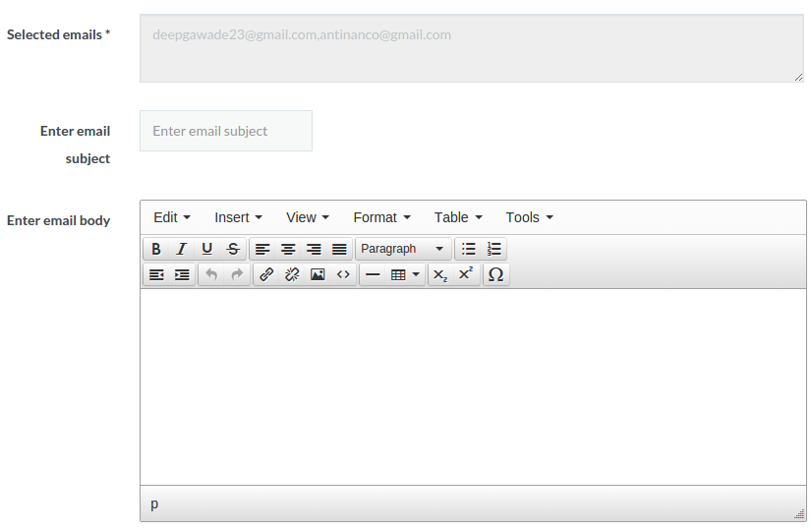Viewport: 812px width, 531px height.
Task: Open the Format menu
Action: (x=381, y=217)
